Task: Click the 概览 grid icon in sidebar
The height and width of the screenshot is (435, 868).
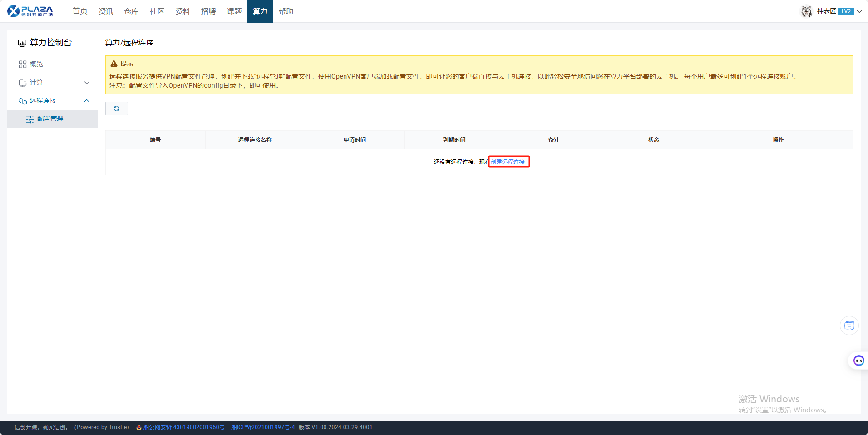Action: [x=22, y=64]
